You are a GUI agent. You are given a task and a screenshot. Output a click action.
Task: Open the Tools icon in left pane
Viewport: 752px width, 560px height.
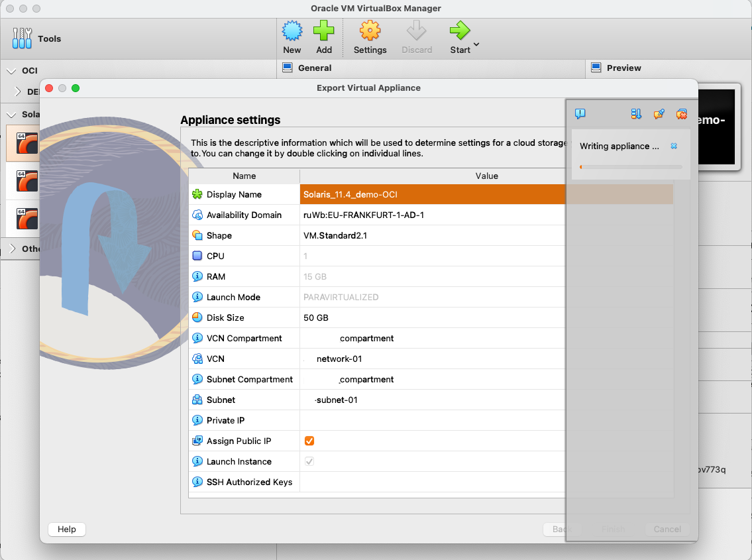(x=22, y=38)
